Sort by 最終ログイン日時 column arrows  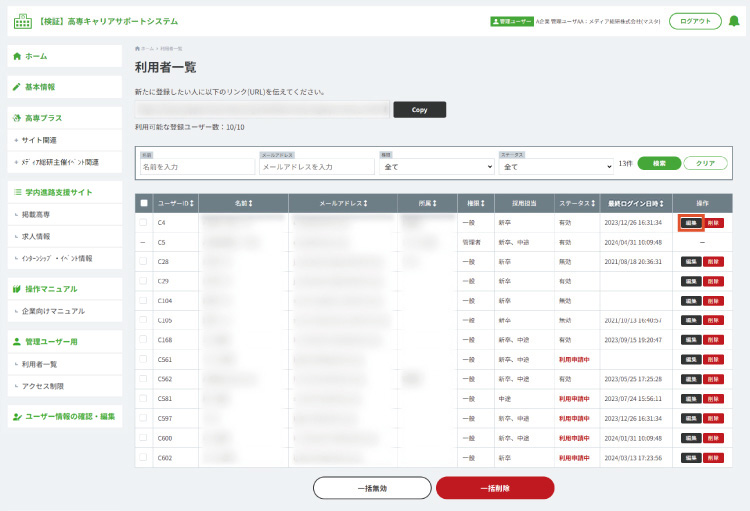point(662,203)
